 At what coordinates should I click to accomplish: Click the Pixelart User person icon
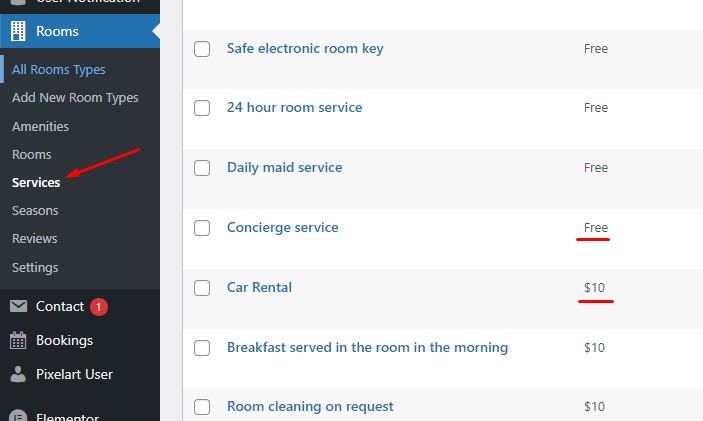point(18,374)
